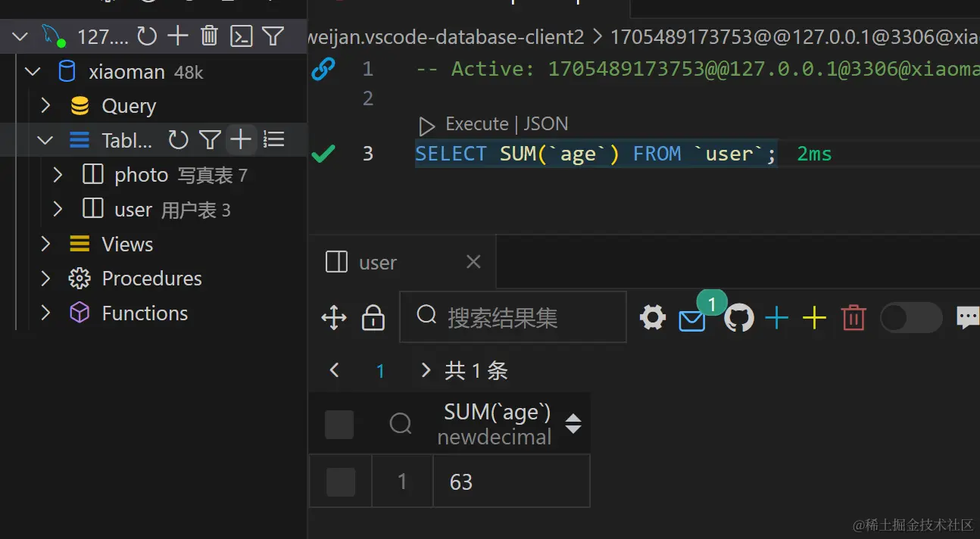Click the Query stack icon
Image resolution: width=980 pixels, height=539 pixels.
click(x=80, y=106)
